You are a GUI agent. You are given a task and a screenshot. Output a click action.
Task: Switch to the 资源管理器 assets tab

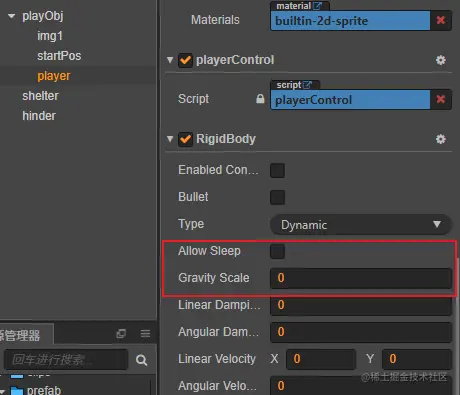26,334
